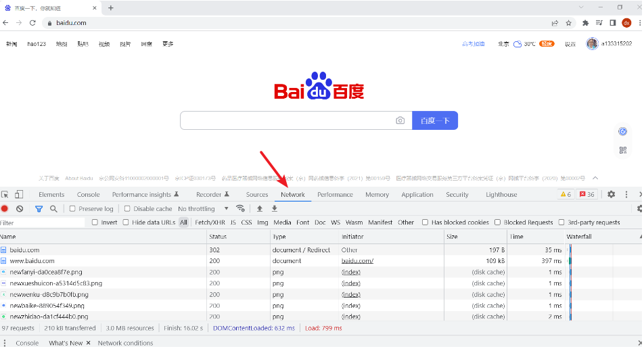The image size is (644, 349).
Task: Click the warnings count badge 6
Action: tap(566, 194)
